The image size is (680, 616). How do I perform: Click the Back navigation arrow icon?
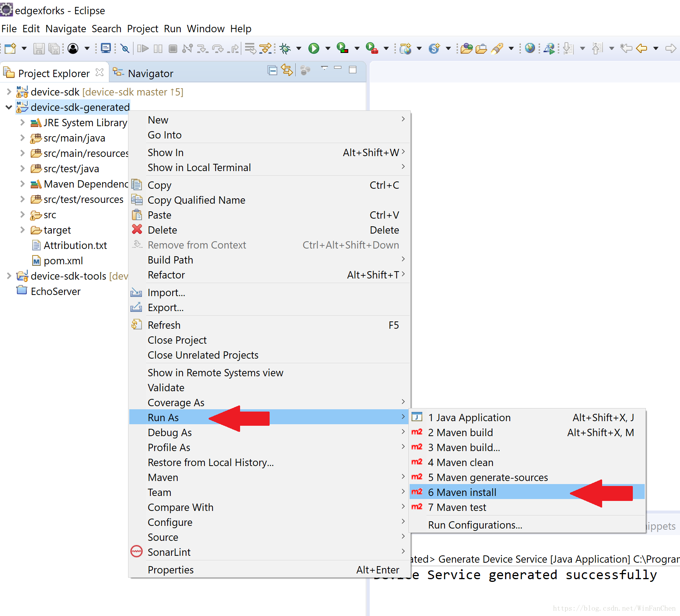641,48
